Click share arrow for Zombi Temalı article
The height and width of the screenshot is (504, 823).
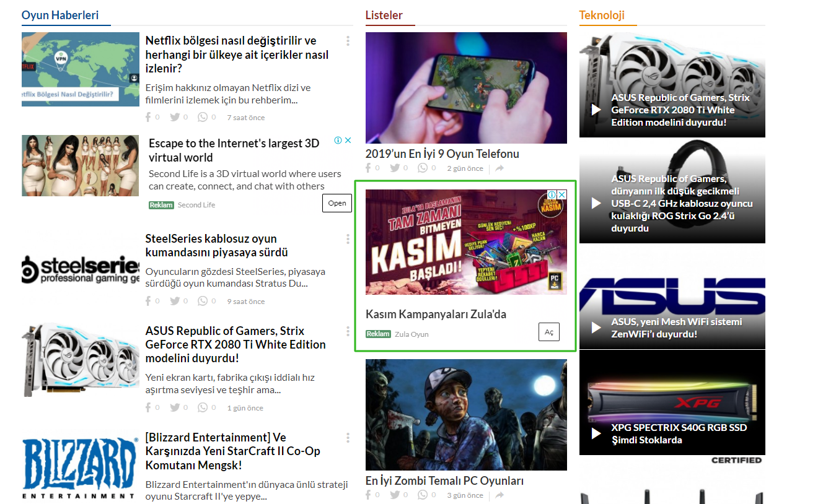[500, 495]
